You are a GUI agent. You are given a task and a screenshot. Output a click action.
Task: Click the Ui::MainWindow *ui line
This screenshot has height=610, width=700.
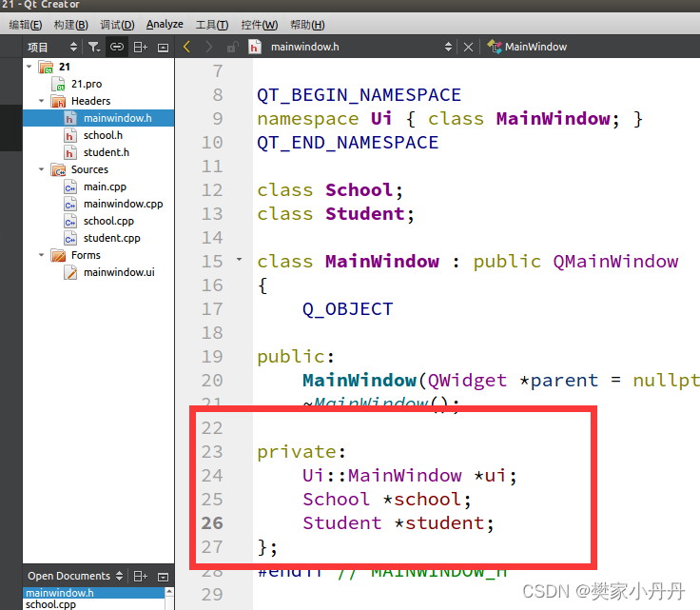pos(410,476)
